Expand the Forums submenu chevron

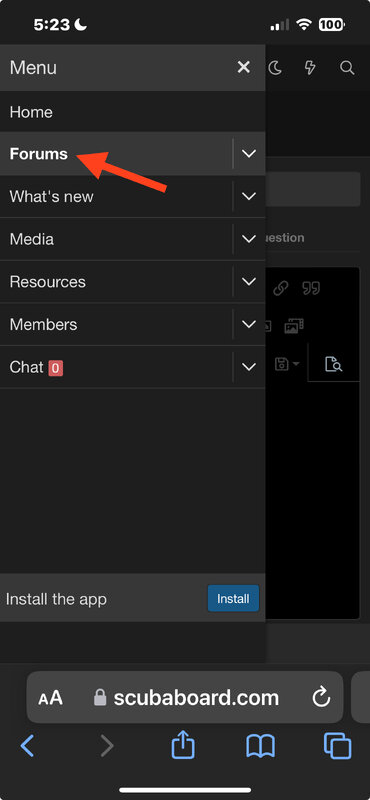click(x=249, y=154)
